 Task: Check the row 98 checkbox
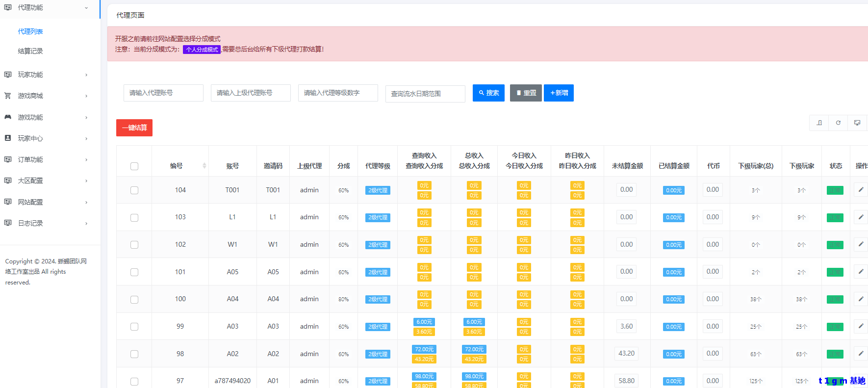click(x=134, y=354)
